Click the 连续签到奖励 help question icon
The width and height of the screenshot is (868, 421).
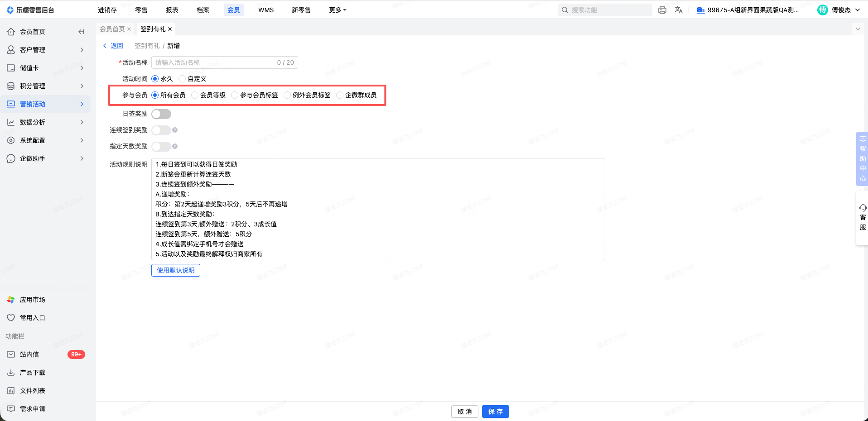[175, 130]
